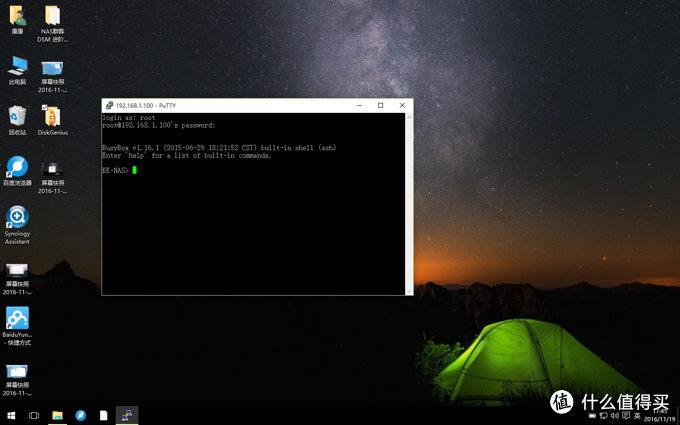This screenshot has width=680, height=425.
Task: Click the root@192.168.1.100's password line
Action: pyautogui.click(x=159, y=125)
